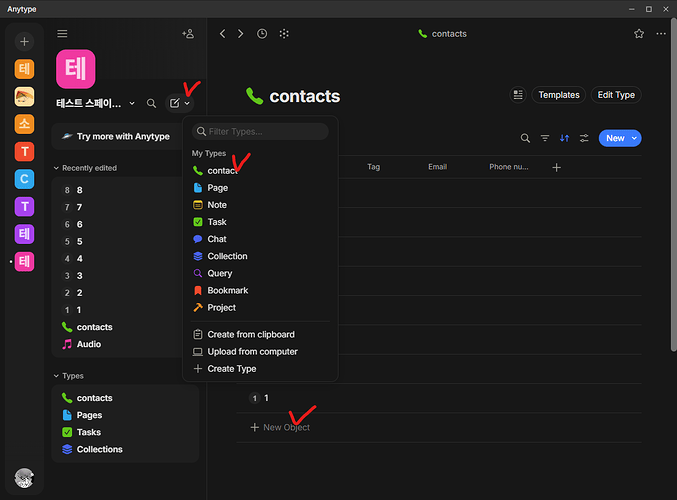Open the cartoon-avatar space in the sidebar
Viewport: 677px width, 500px height.
coord(24,97)
